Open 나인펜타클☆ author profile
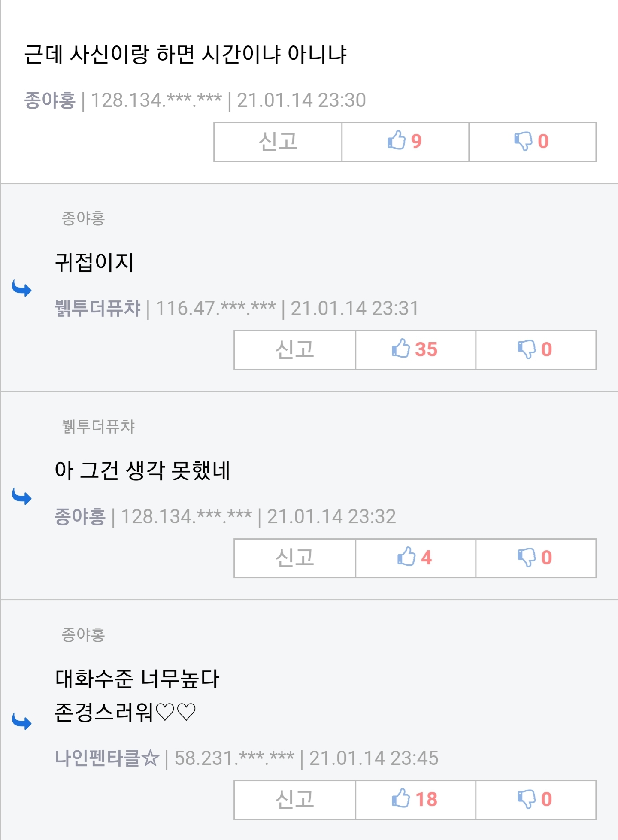 107,758
